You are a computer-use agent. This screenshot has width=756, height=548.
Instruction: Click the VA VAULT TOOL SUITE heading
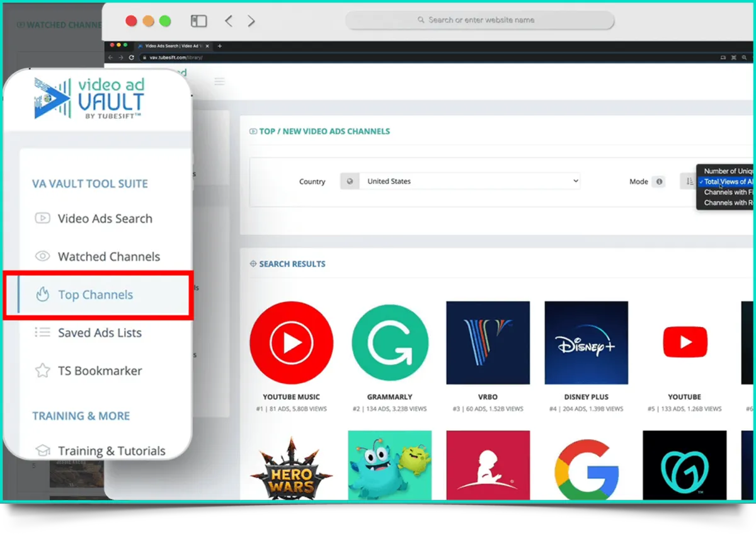tap(90, 184)
